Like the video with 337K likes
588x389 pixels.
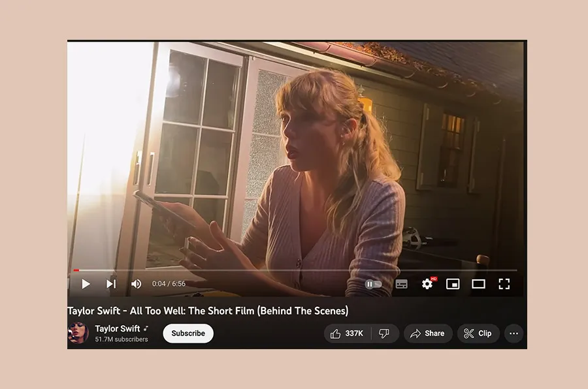348,333
